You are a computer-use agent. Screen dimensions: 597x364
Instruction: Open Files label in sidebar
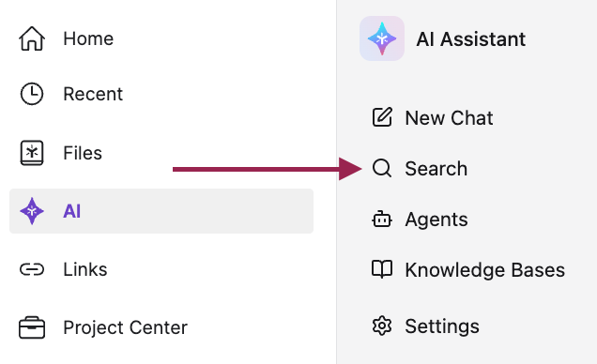(83, 153)
